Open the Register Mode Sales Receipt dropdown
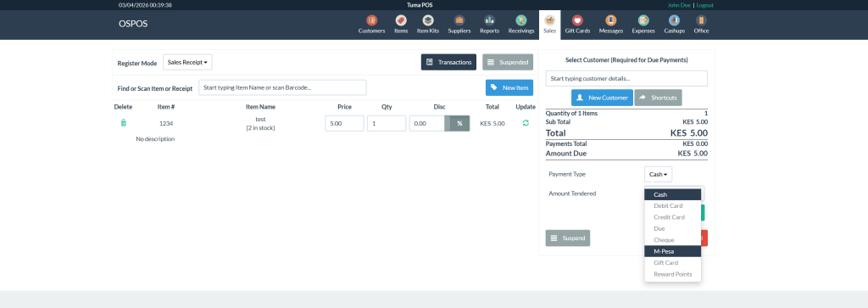This screenshot has width=868, height=308. point(187,63)
